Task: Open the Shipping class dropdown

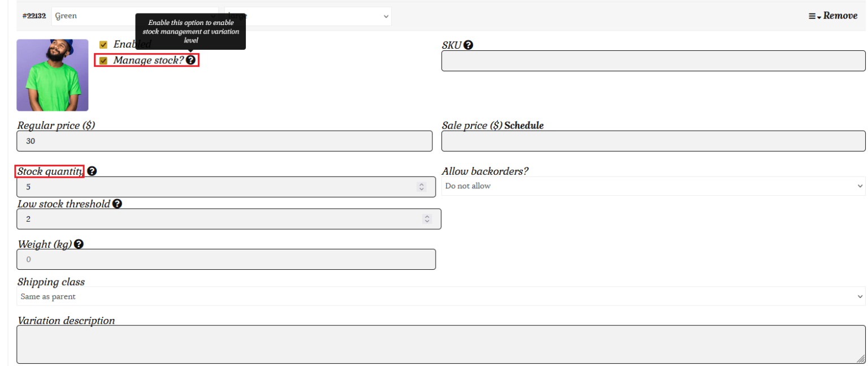Action: tap(441, 296)
